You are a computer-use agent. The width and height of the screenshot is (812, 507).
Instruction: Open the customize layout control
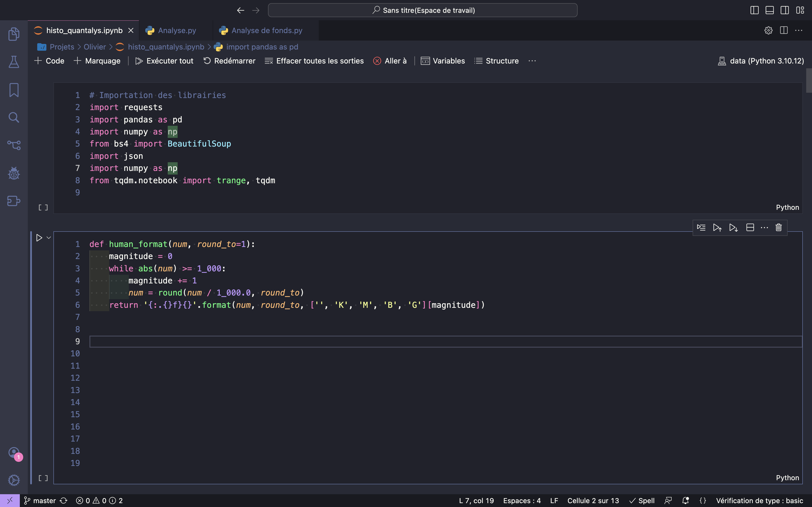tap(800, 10)
